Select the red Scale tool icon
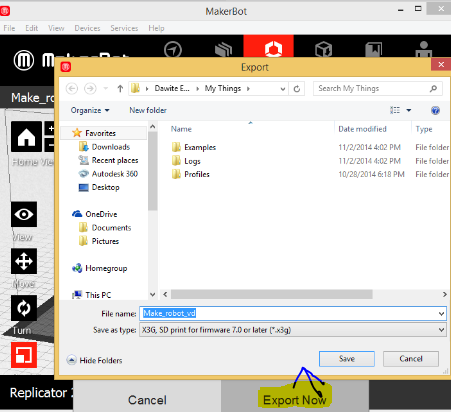Image resolution: width=451 pixels, height=412 pixels. pos(24,355)
